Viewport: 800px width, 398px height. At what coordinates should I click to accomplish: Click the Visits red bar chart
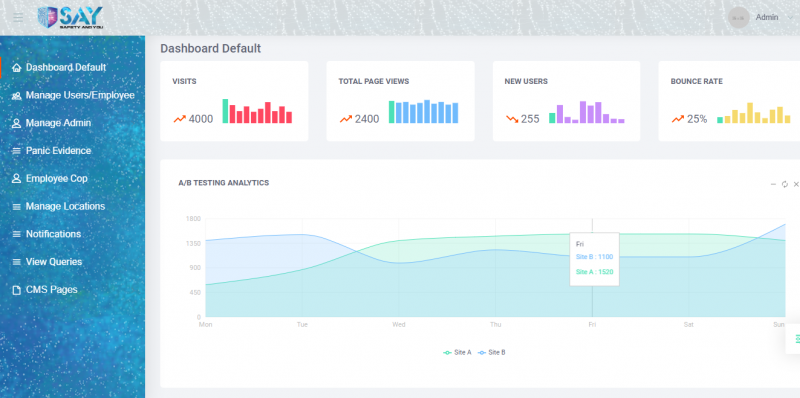(257, 111)
